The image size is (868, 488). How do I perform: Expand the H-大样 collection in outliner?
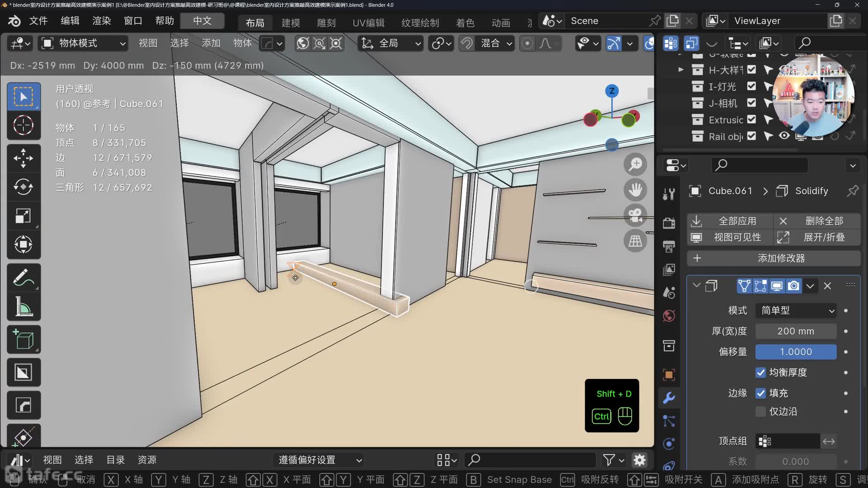681,70
